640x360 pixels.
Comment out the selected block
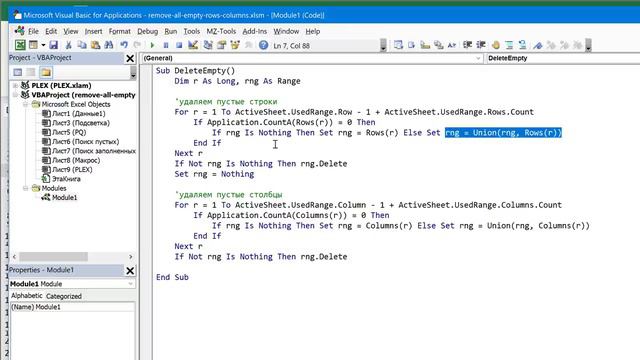pos(509,45)
